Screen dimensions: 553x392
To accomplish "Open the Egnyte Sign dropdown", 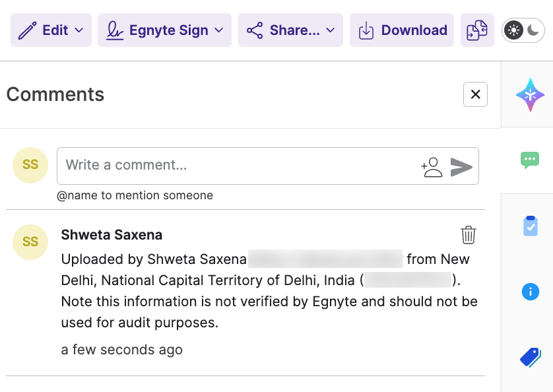I will (164, 30).
